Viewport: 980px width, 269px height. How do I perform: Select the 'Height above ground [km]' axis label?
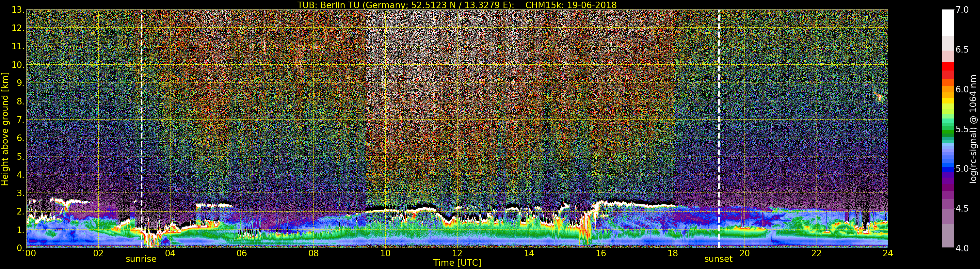click(x=5, y=129)
